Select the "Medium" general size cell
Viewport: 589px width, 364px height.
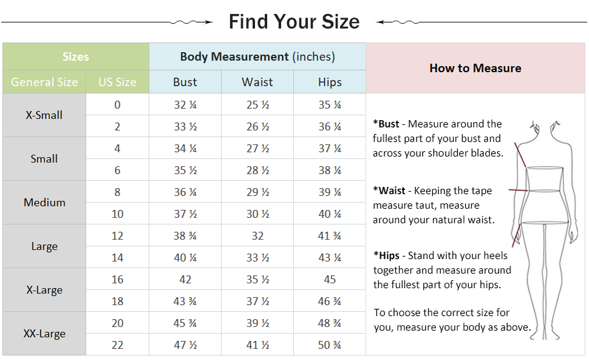[x=44, y=203]
